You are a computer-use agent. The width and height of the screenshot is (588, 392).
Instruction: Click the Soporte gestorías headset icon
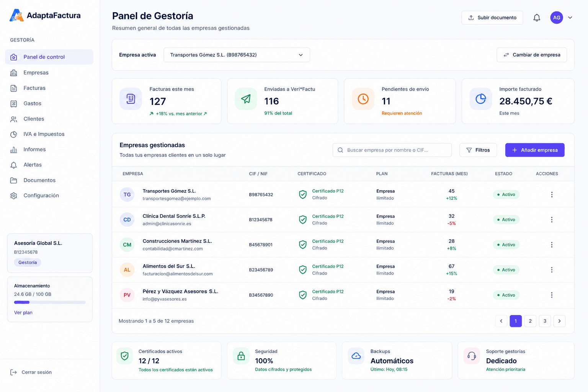pos(472,356)
